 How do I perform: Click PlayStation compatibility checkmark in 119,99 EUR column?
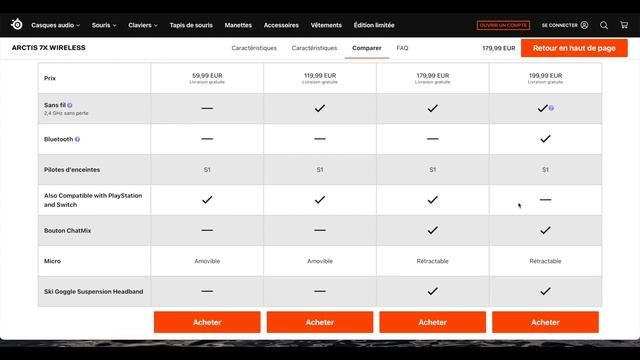point(320,200)
